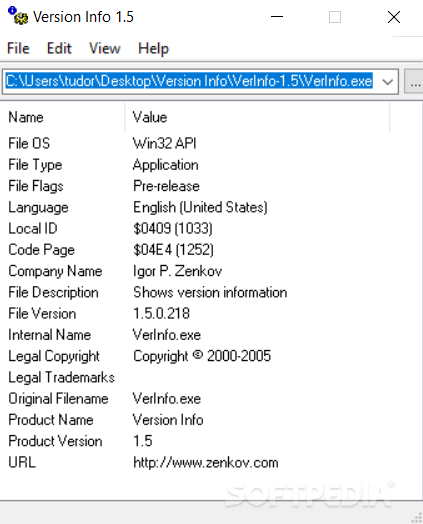This screenshot has width=423, height=524.
Task: Open the File menu
Action: tap(18, 48)
